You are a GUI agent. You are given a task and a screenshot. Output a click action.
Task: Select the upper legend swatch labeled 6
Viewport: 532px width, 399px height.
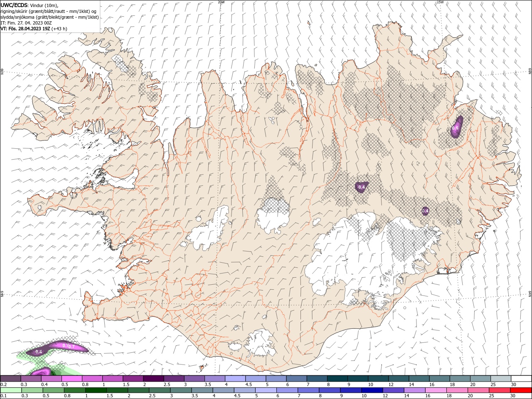tap(296, 379)
